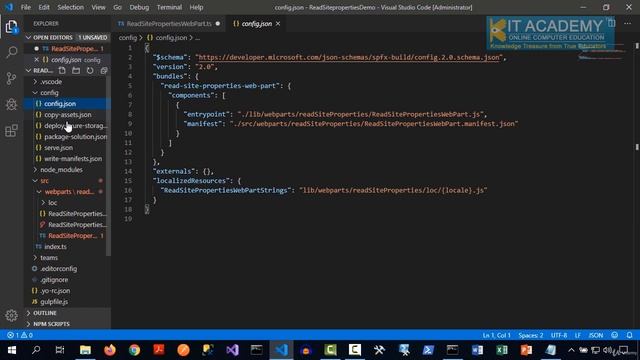The height and width of the screenshot is (360, 640).
Task: Open the View menu
Action: 98,7
